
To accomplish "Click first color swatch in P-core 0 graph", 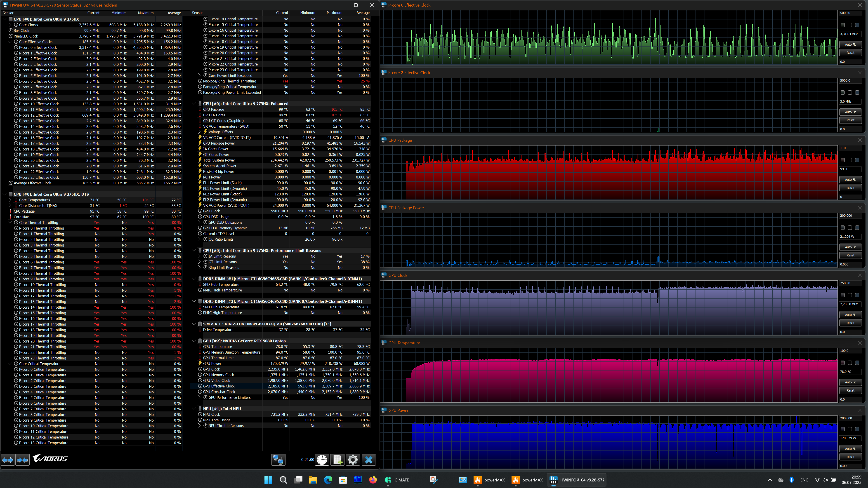I will (842, 25).
